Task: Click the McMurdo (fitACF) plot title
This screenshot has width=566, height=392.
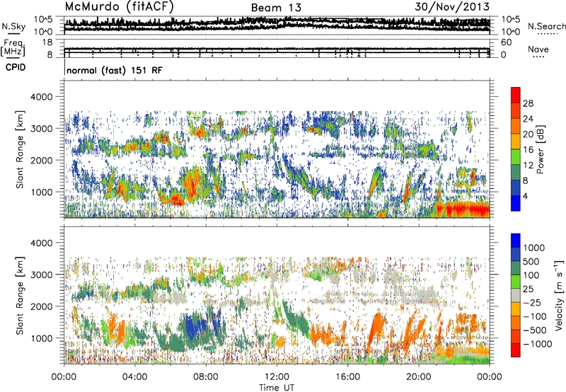Action: tap(119, 7)
